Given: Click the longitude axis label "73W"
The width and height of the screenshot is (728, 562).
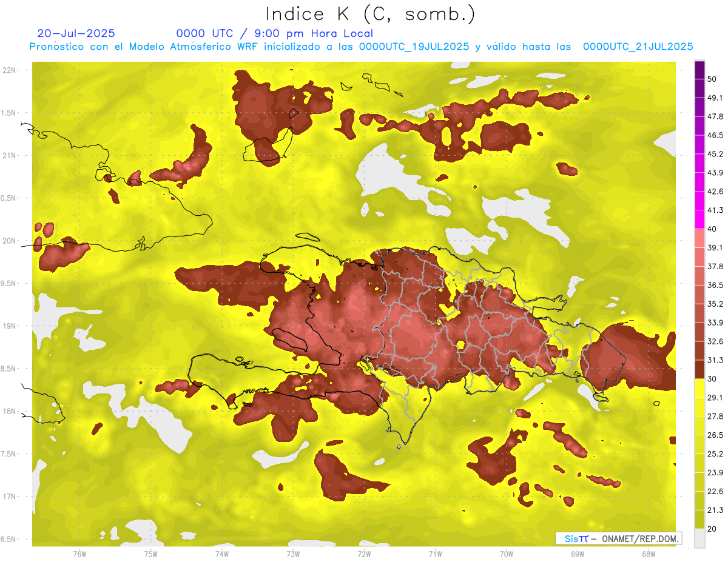Looking at the screenshot, I should coord(293,554).
